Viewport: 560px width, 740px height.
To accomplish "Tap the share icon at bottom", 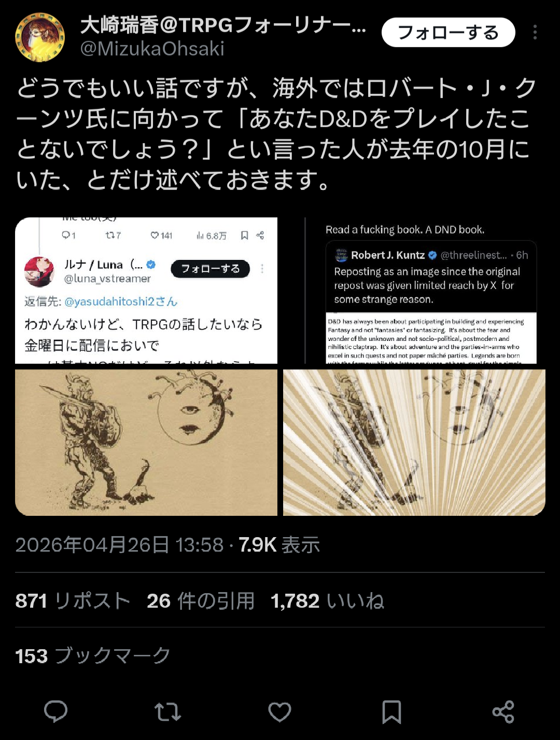I will click(x=503, y=712).
